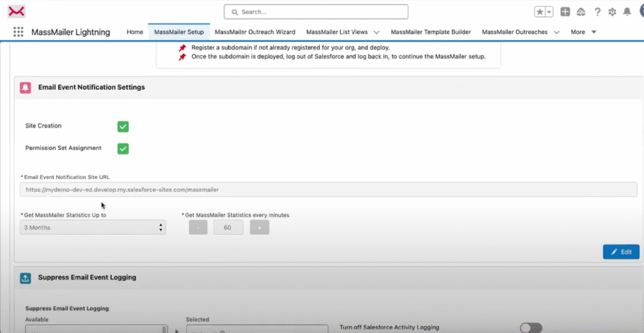Go to the Home tab

pyautogui.click(x=135, y=32)
